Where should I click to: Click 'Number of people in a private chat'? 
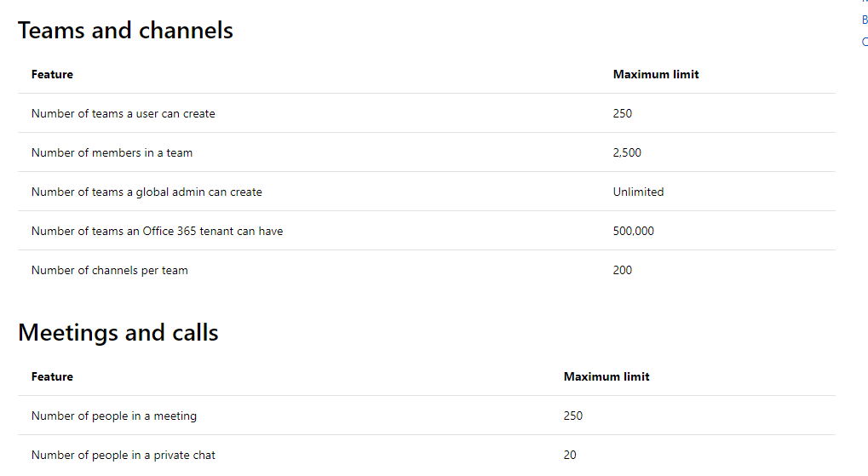(x=123, y=455)
